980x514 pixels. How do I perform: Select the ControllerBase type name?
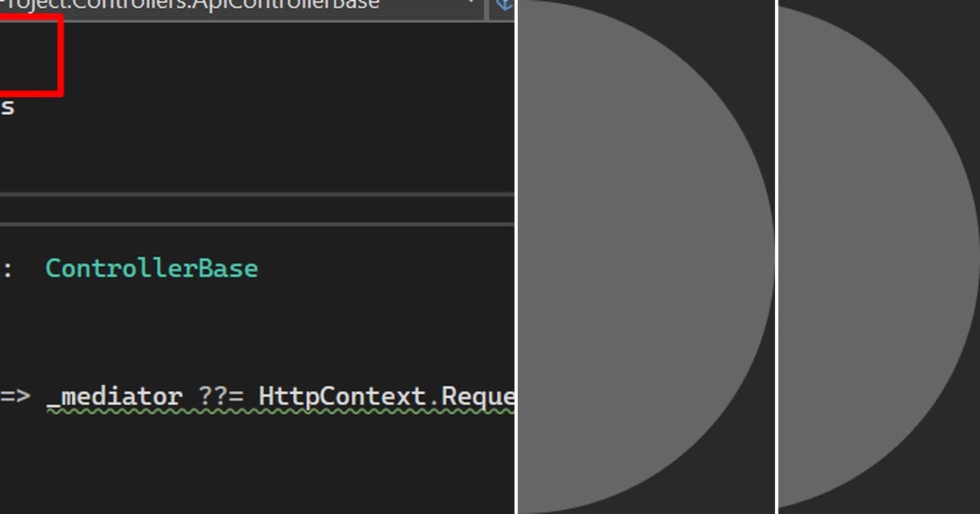click(x=152, y=268)
